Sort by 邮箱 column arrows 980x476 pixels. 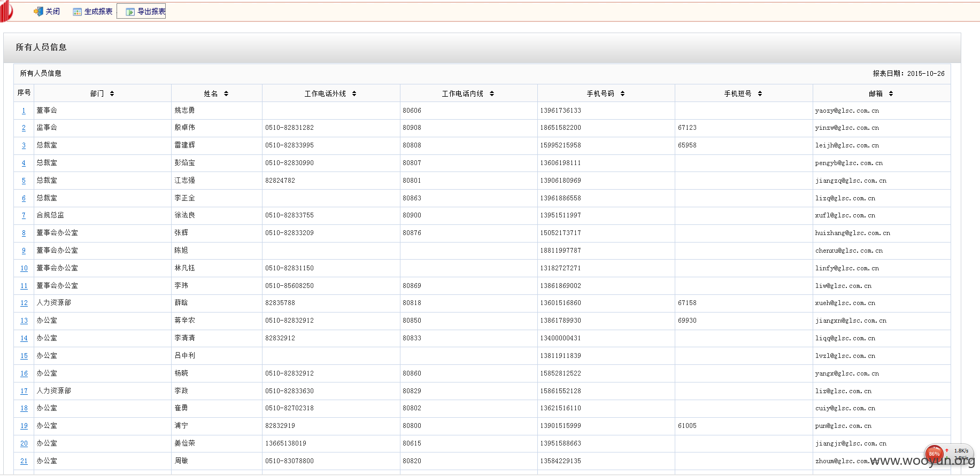891,93
